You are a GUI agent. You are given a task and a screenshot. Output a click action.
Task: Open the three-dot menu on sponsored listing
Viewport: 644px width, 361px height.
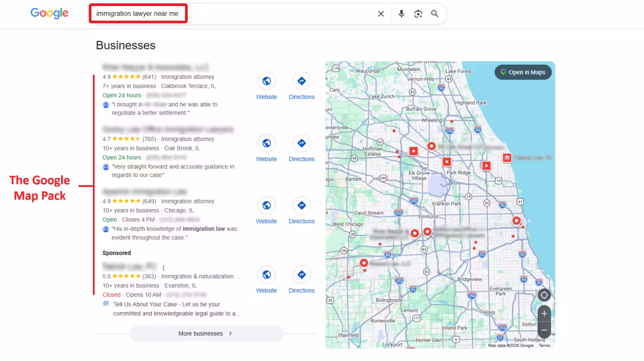pos(163,268)
